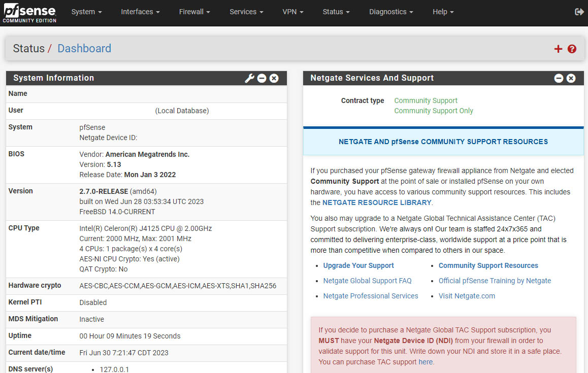Expand the Services menu

pos(246,12)
